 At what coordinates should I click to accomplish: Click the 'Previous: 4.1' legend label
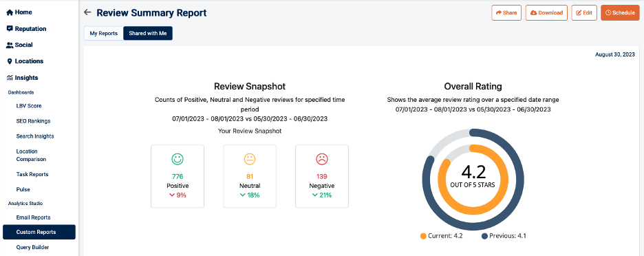click(x=508, y=236)
